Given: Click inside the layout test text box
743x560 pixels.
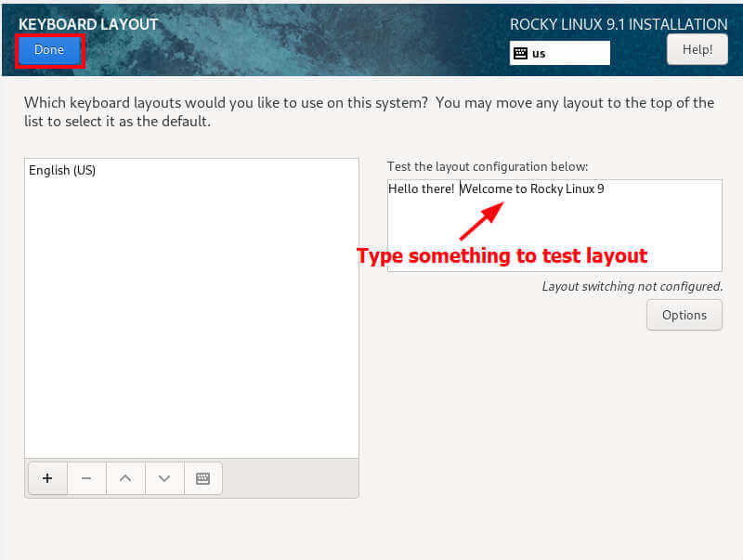Looking at the screenshot, I should click(554, 226).
